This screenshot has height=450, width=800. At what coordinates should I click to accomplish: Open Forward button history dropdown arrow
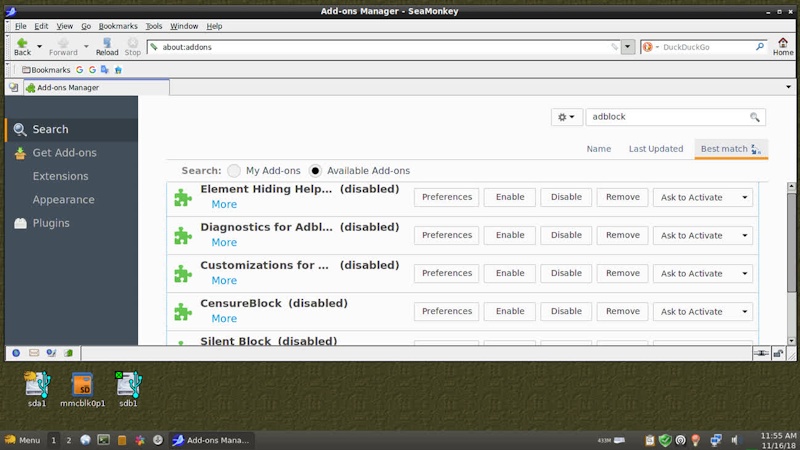tap(86, 46)
